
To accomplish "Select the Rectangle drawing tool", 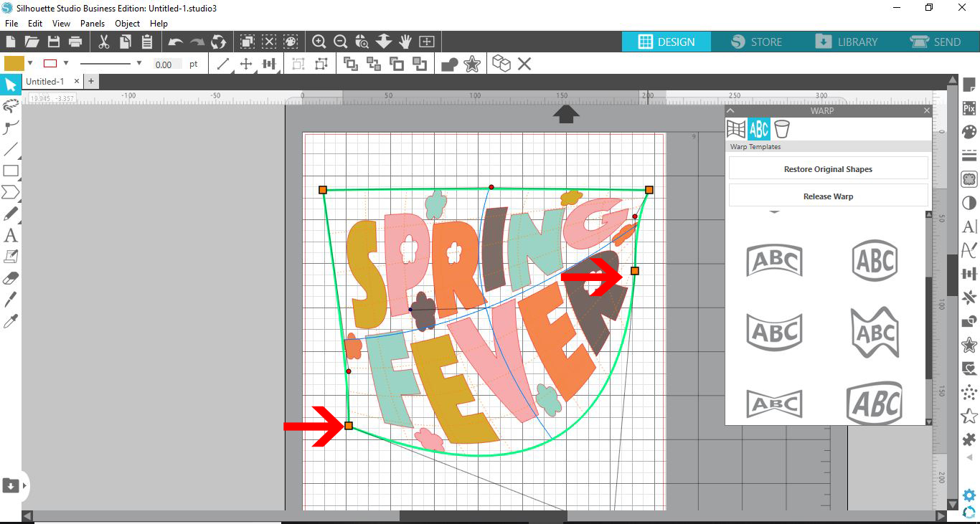I will (11, 171).
